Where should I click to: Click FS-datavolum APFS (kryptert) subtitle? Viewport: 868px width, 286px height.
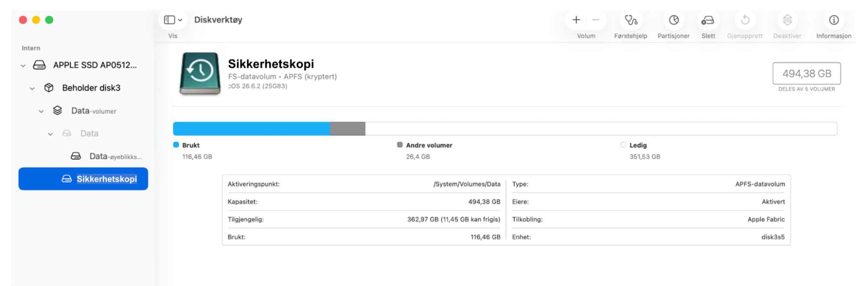282,76
